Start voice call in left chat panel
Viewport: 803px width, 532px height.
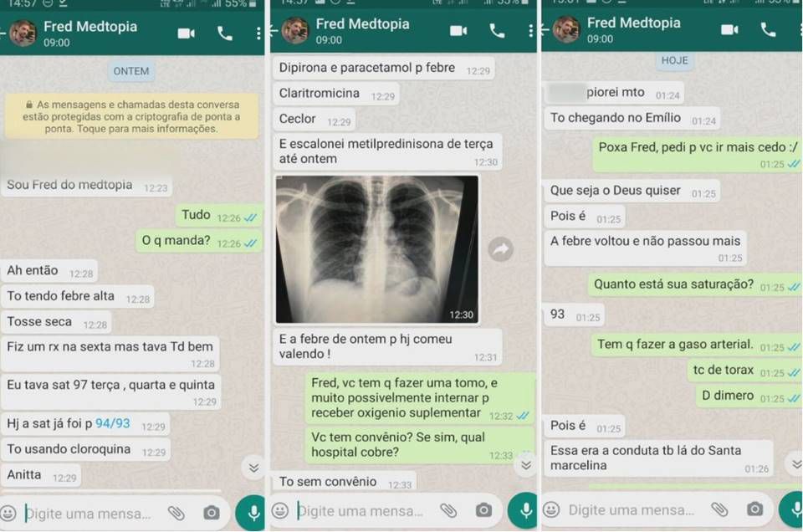225,33
